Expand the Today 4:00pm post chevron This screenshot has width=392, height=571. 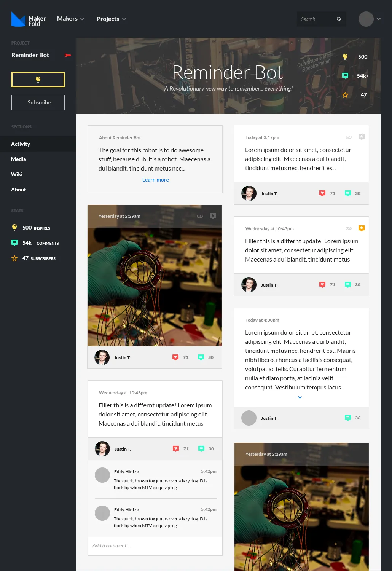(300, 397)
